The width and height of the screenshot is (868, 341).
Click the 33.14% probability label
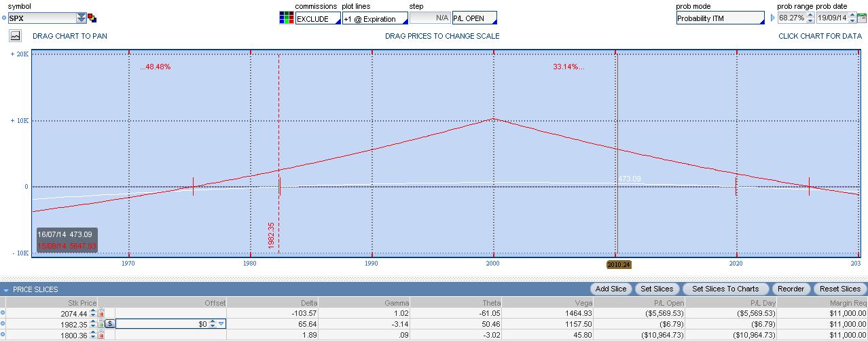coord(568,67)
